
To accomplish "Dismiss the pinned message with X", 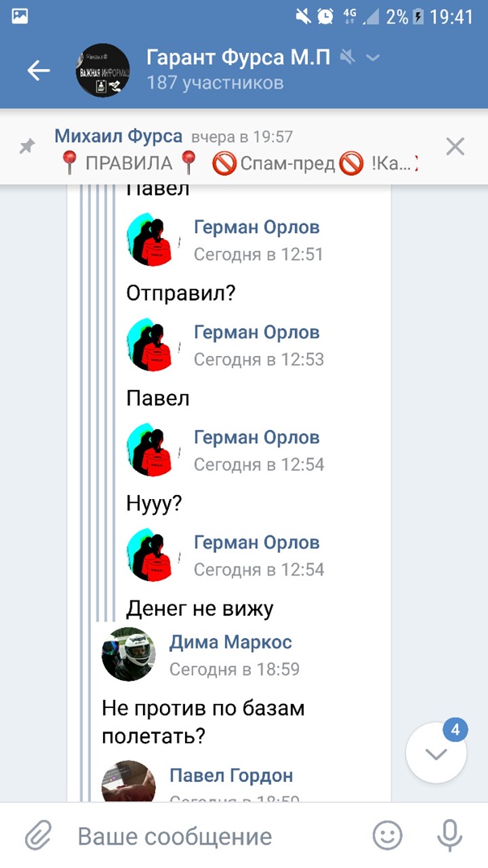I will pyautogui.click(x=455, y=147).
